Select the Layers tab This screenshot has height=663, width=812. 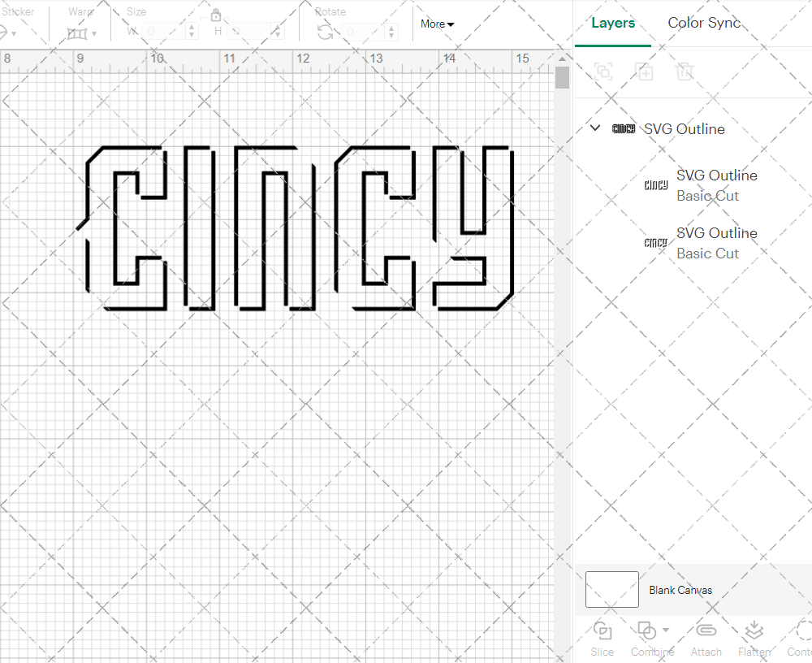tap(613, 23)
